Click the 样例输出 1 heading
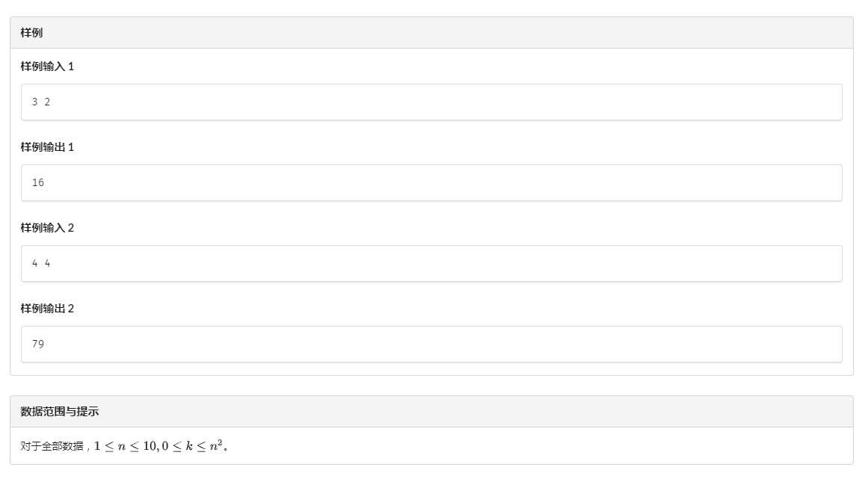The image size is (868, 479). 47,147
